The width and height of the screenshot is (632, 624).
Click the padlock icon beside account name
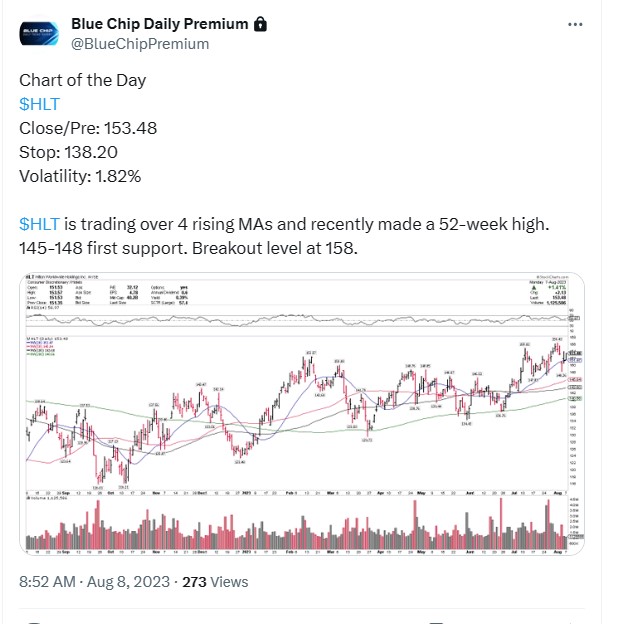pyautogui.click(x=260, y=24)
